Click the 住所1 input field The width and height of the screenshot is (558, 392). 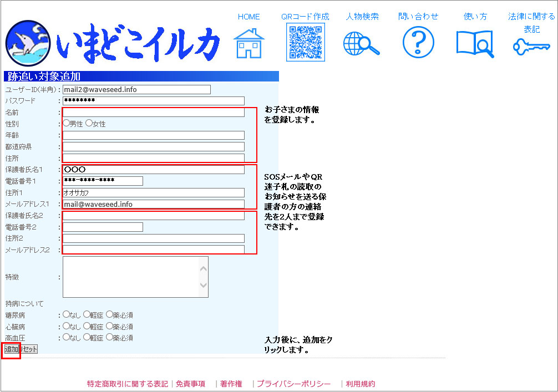click(154, 192)
